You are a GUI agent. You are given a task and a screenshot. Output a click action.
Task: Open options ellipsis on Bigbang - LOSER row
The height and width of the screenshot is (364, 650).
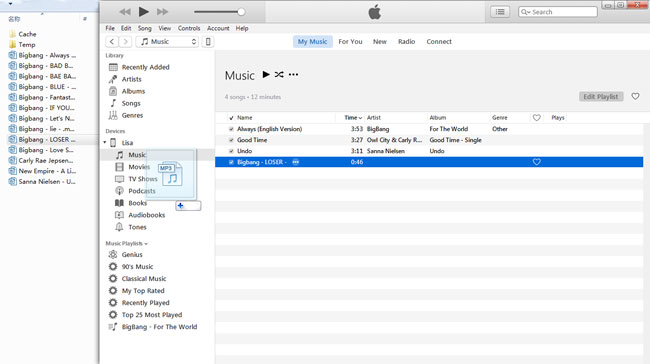pos(296,162)
